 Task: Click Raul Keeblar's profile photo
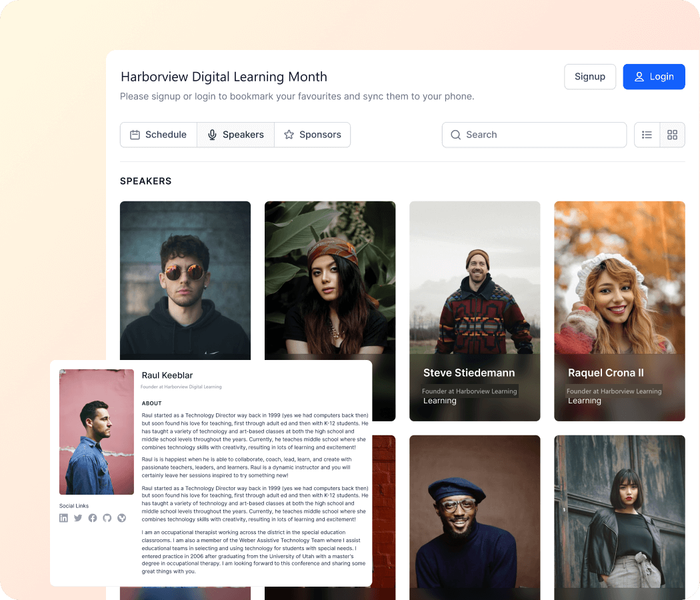pos(97,432)
